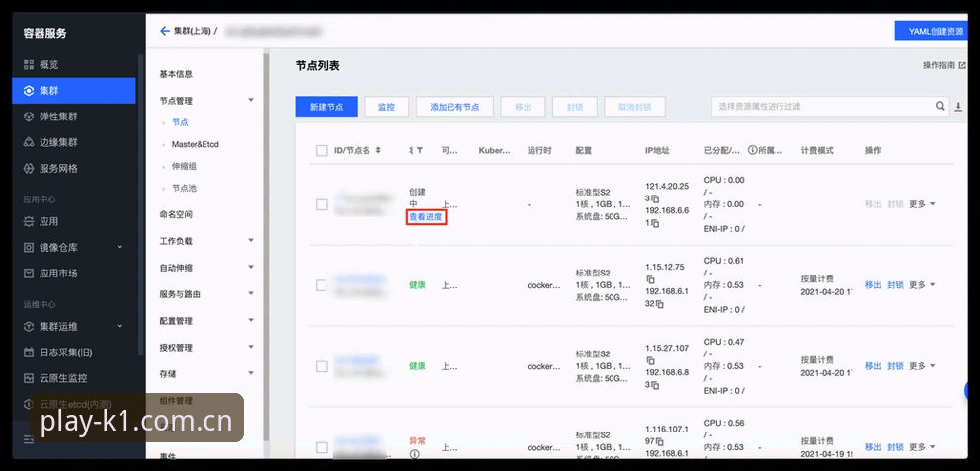Click the 服务网格 icon in the sidebar

[28, 168]
